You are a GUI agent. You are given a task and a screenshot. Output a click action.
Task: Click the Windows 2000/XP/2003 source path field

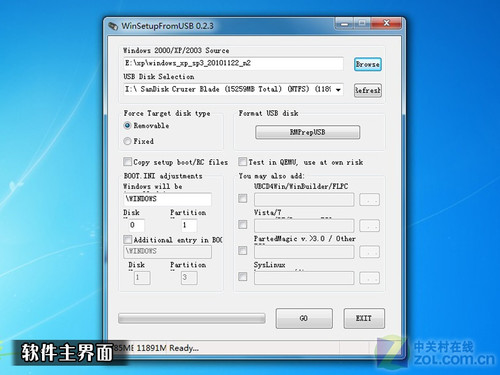tap(233, 63)
